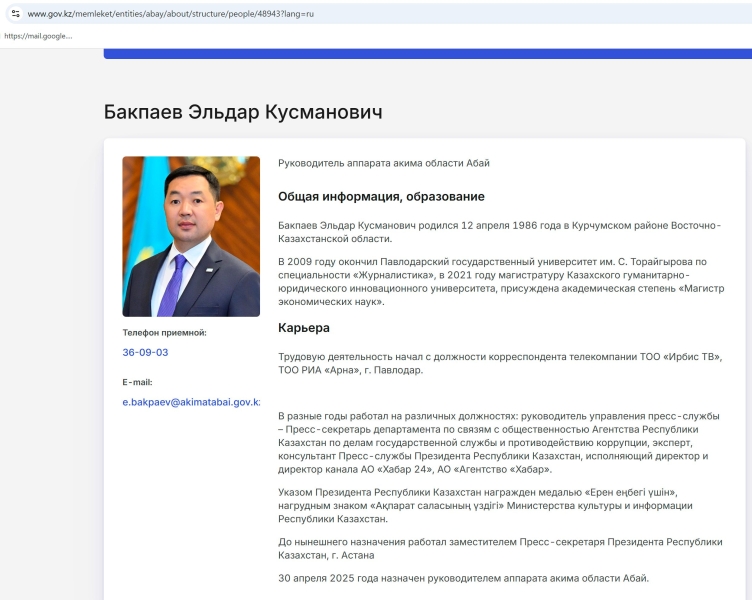Select the paragraph starting "В разные годы работал"
The image size is (752, 600).
click(499, 443)
